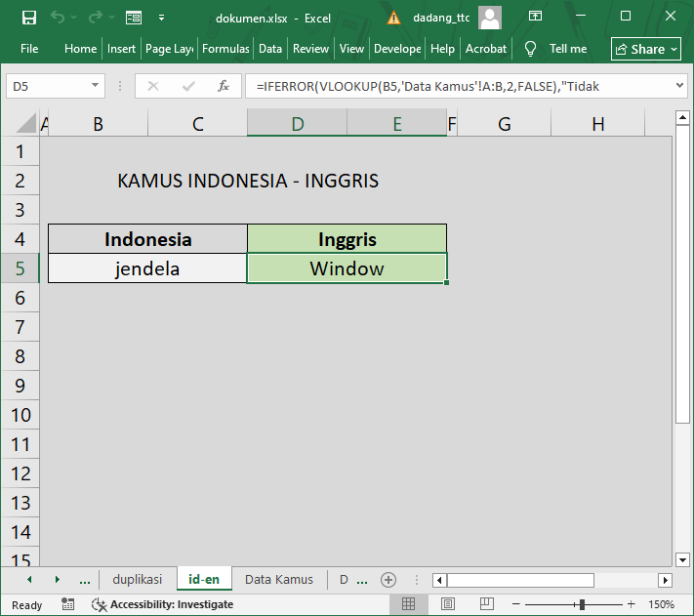Cancel formula entry with the X icon
Image resolution: width=694 pixels, height=616 pixels.
tap(153, 86)
